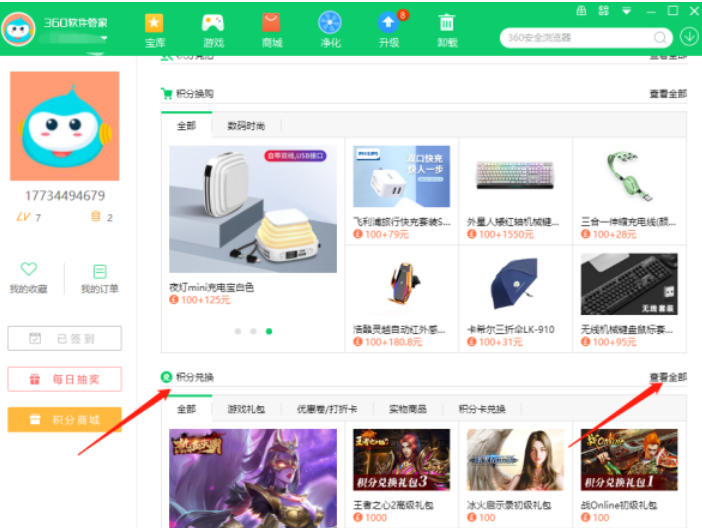The image size is (702, 528).
Task: Click the user avatar in the header
Action: click(x=18, y=29)
